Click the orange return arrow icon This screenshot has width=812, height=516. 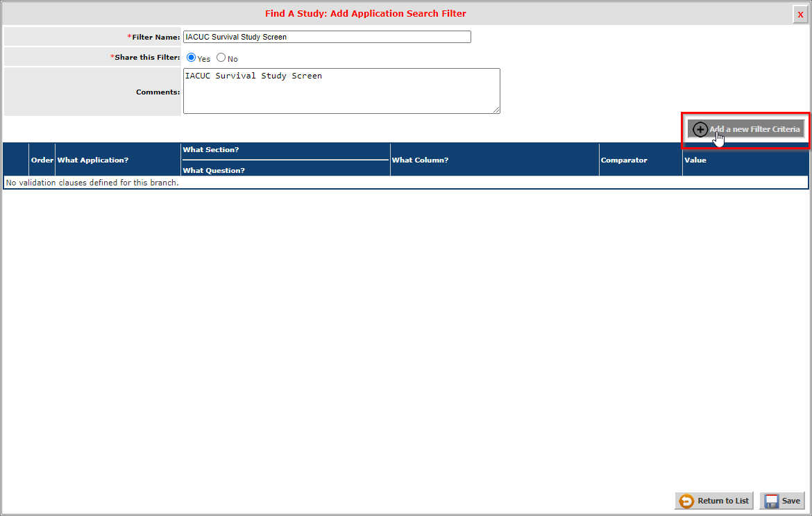click(686, 501)
